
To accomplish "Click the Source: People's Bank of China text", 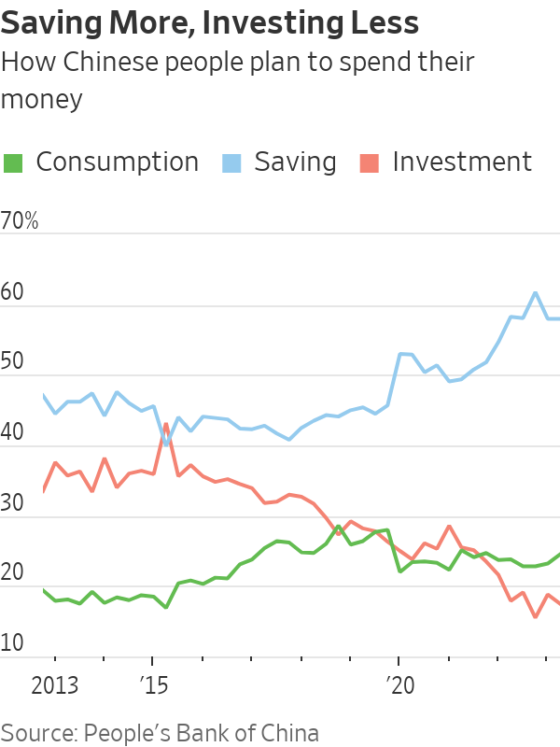I will [x=160, y=732].
